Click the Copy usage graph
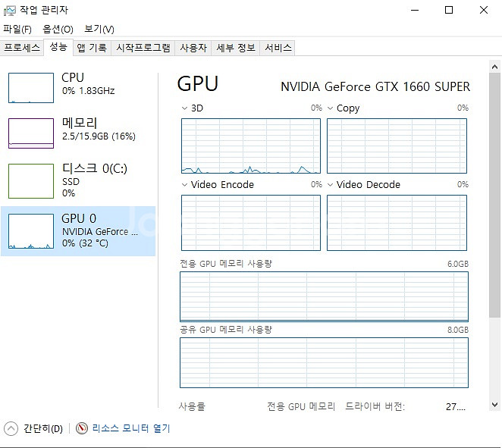502x448 pixels. click(397, 146)
